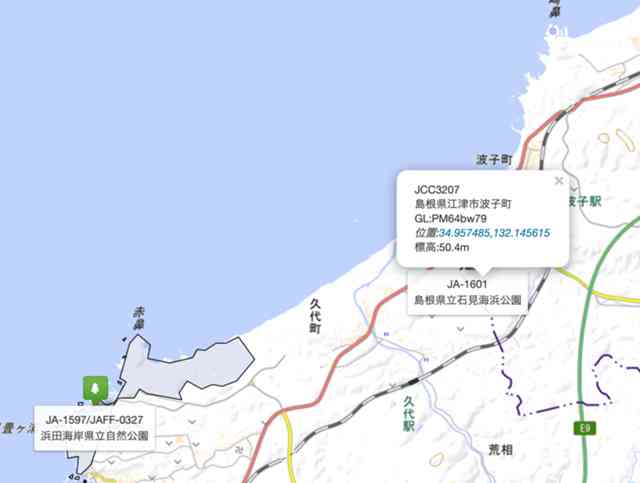
Task: Click the green tree park marker
Action: (96, 388)
